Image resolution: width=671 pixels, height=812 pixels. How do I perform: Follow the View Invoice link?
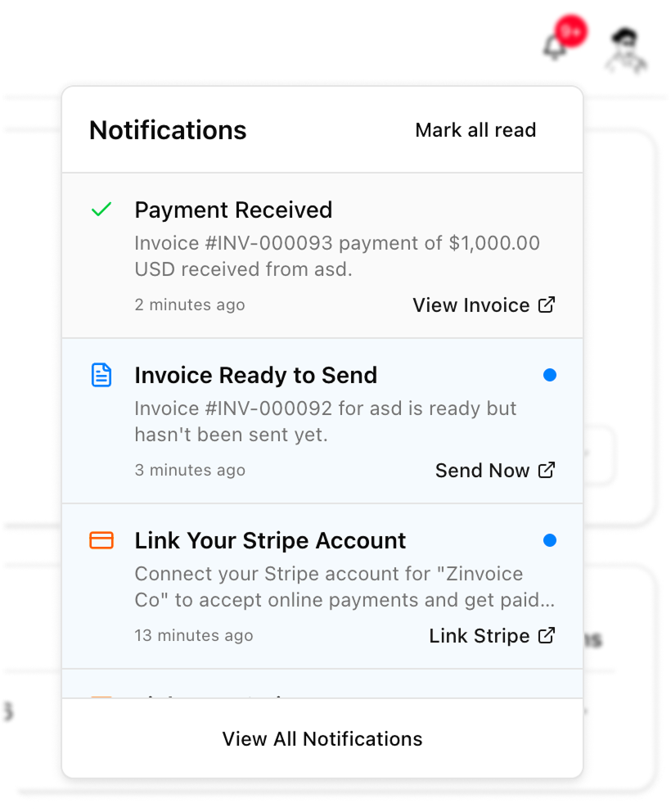(x=471, y=305)
